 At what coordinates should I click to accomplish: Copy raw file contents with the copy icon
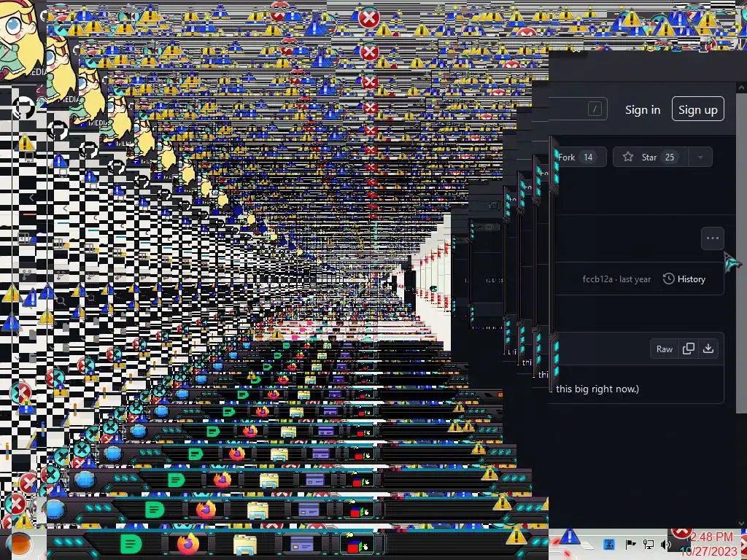pyautogui.click(x=688, y=349)
